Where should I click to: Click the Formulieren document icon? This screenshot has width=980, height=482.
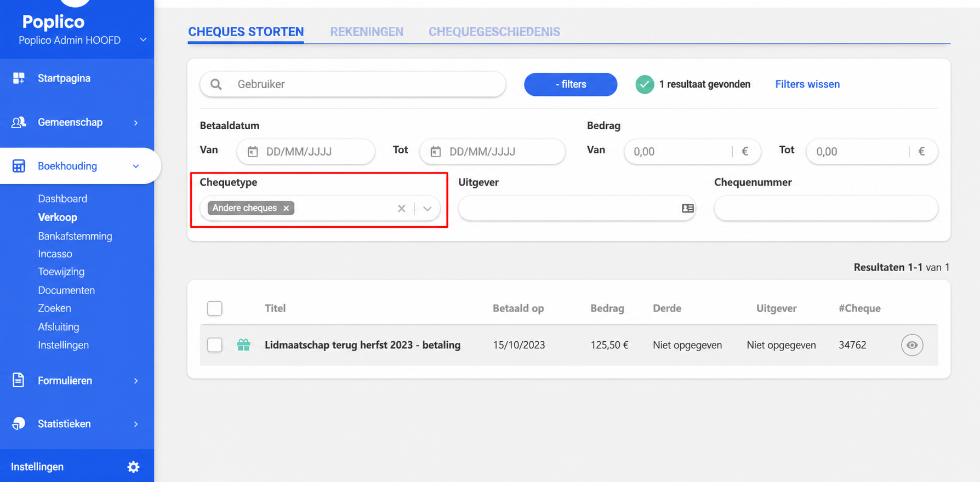tap(19, 380)
